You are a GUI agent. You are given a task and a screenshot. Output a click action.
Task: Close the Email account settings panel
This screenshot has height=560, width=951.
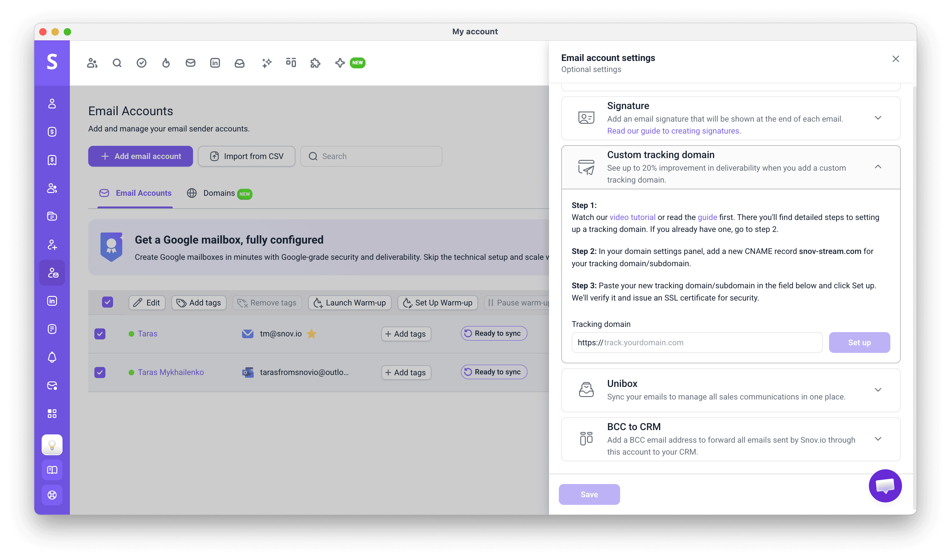896,59
